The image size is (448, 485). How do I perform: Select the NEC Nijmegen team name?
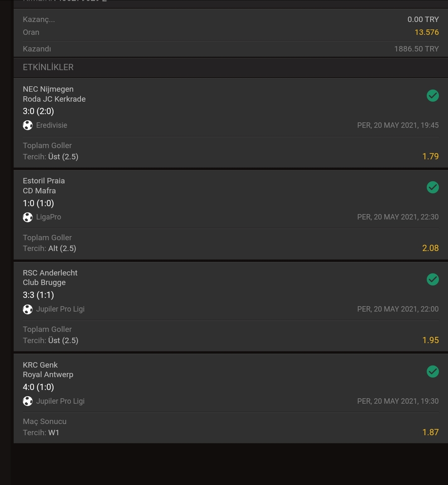pos(48,89)
